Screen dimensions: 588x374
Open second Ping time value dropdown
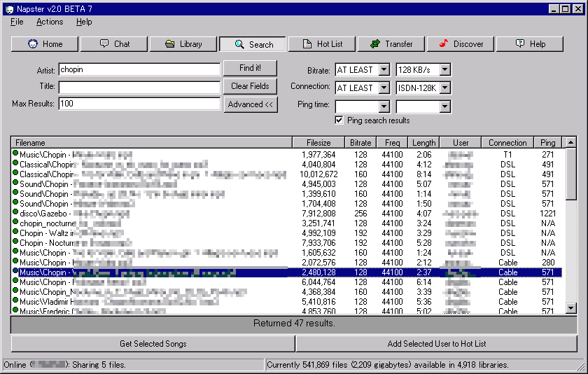(444, 106)
